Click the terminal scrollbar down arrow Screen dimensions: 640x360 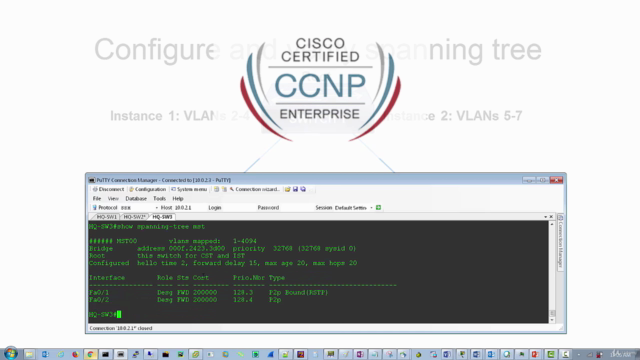(552, 320)
